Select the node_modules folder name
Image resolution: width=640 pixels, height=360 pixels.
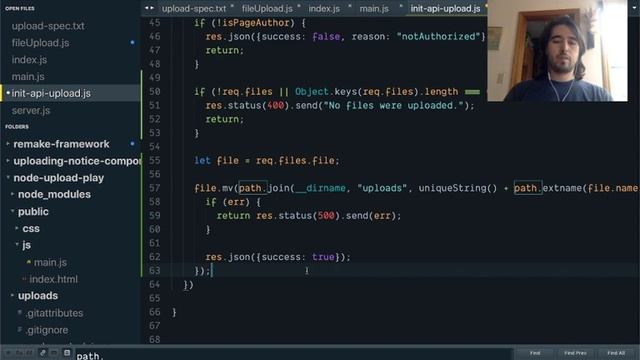click(54, 194)
